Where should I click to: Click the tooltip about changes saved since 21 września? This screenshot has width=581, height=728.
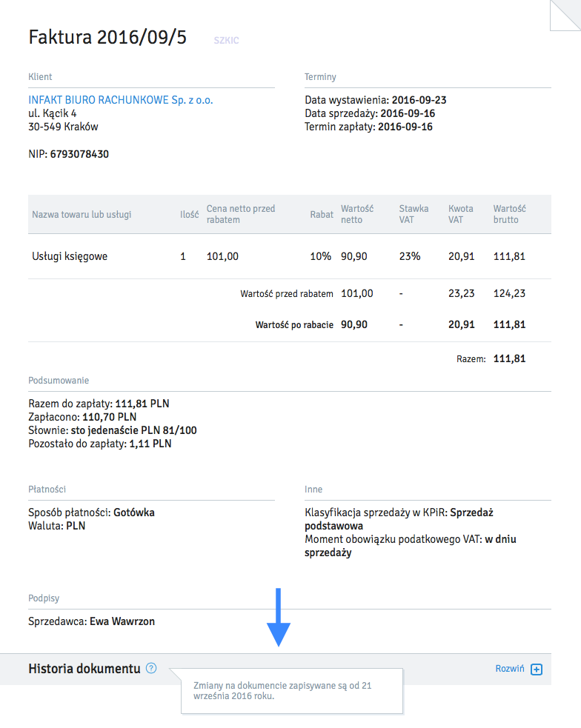291,691
